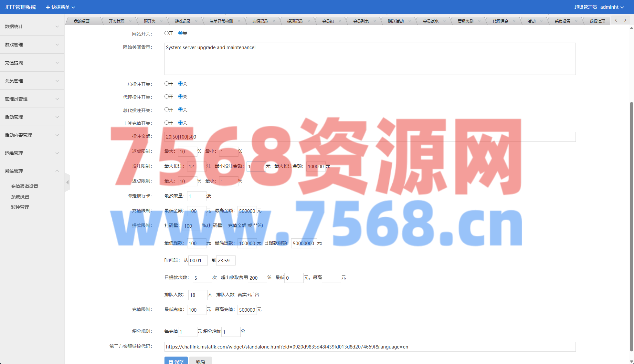Turn 网站开关 to 开
Image resolution: width=634 pixels, height=364 pixels.
(166, 33)
